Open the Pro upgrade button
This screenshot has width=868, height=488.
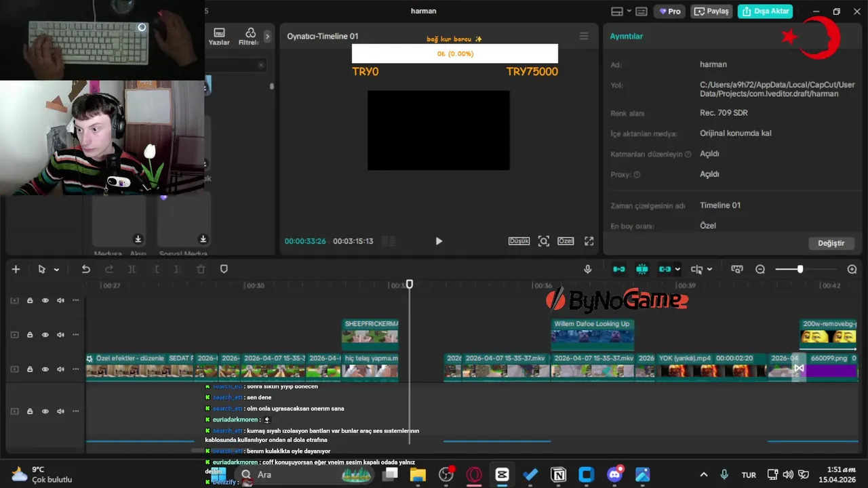[x=669, y=11]
